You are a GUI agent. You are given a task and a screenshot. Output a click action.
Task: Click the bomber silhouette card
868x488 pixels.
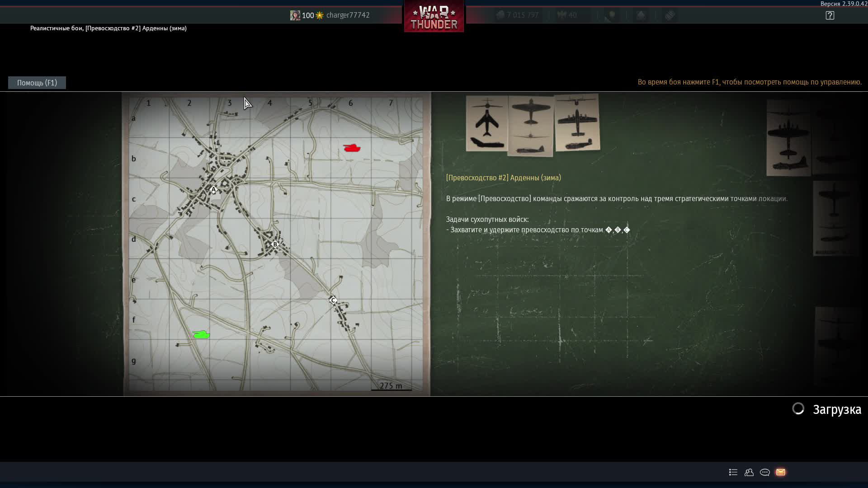pos(577,122)
